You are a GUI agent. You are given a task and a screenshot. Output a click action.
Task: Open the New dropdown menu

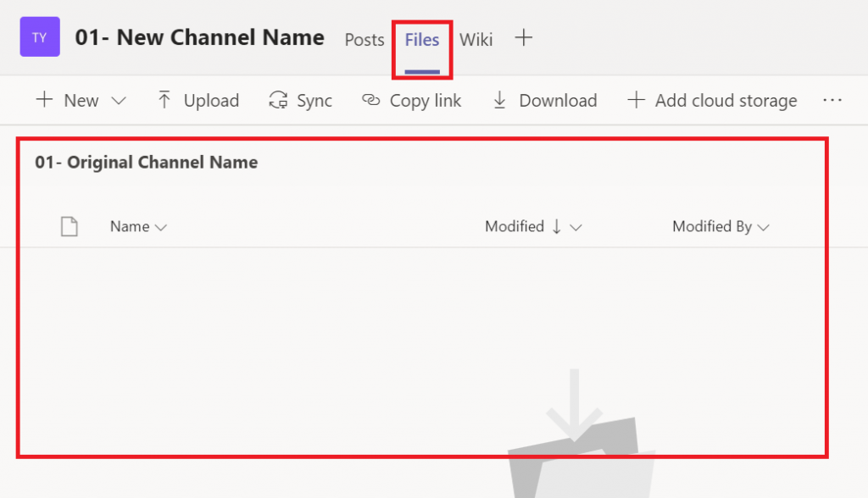pos(81,100)
